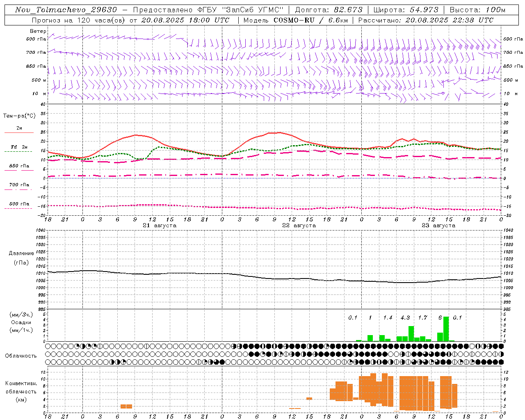This screenshot has width=525, height=420.
Task: Click the "1.4" three-hour precipitation total
Action: 388,318
